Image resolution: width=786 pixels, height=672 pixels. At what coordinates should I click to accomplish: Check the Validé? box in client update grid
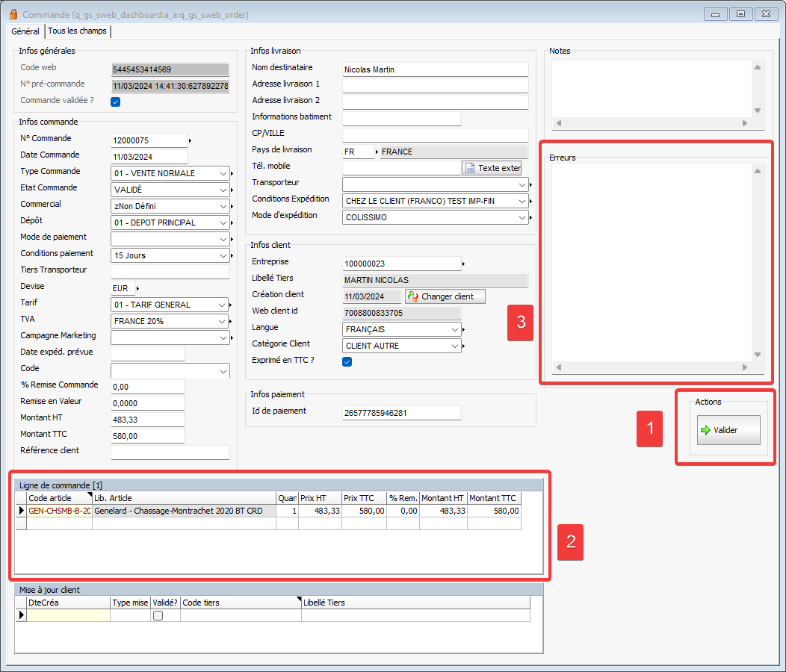[158, 616]
